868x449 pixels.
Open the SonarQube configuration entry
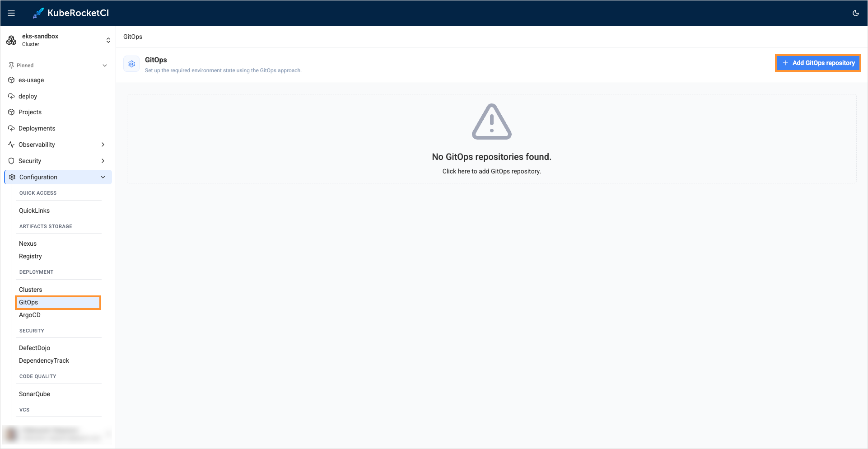point(34,394)
